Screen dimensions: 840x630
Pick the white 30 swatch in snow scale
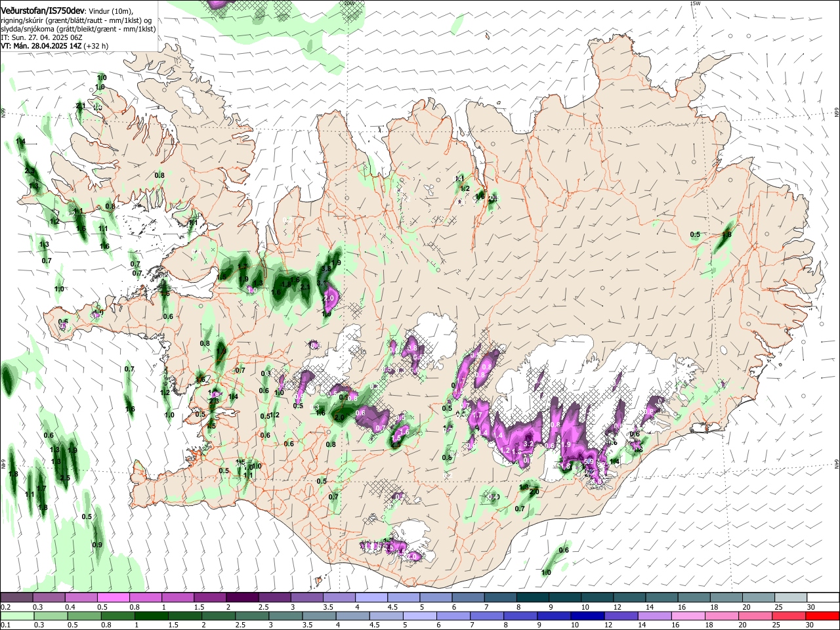tap(824, 598)
